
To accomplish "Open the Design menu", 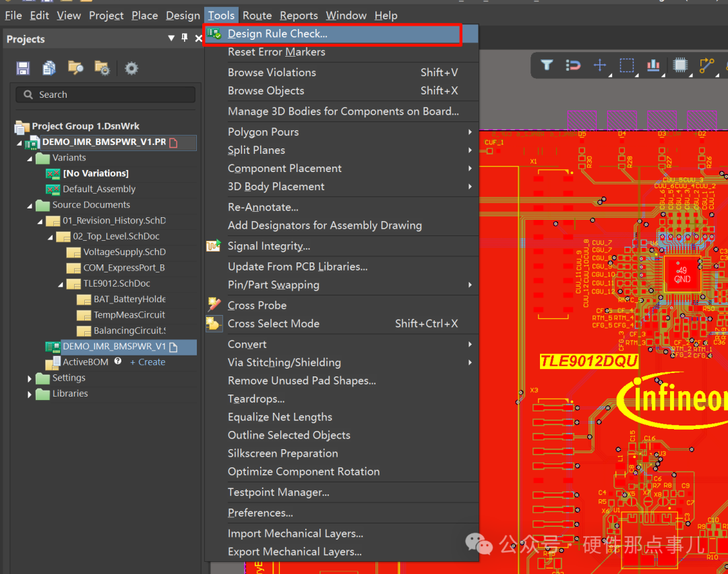I will click(183, 16).
